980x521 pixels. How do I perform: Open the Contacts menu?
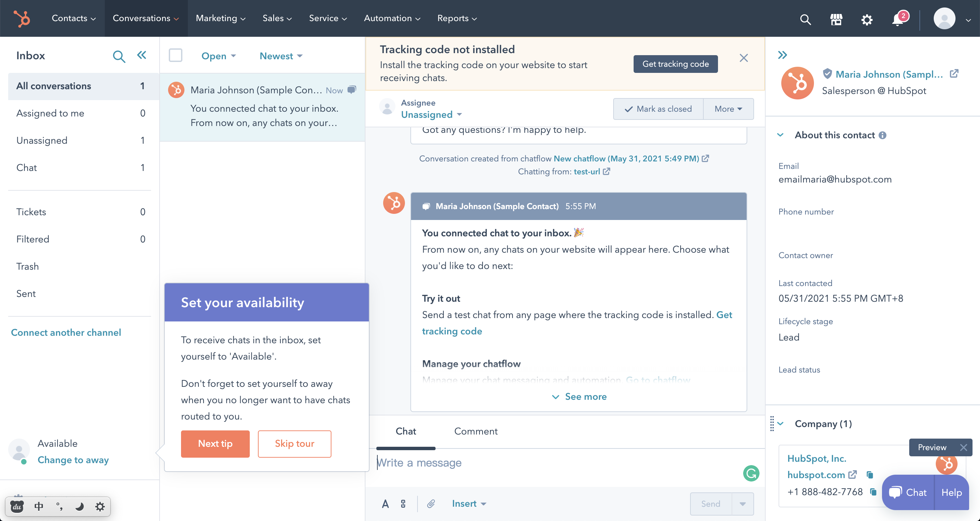click(73, 18)
